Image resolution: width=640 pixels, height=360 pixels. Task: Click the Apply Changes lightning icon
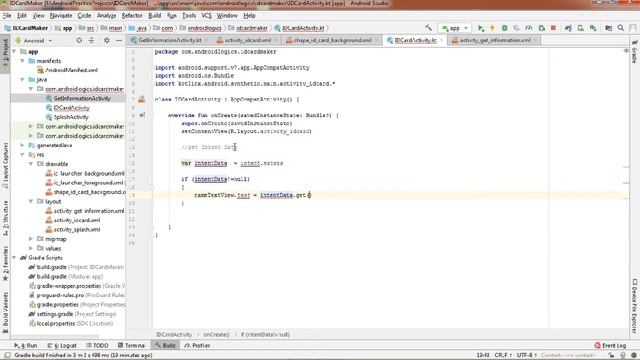[492, 28]
